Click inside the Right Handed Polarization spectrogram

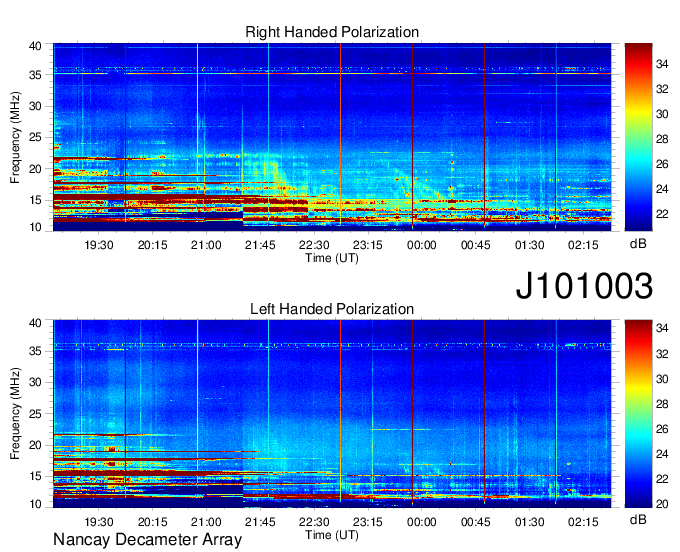coord(332,137)
